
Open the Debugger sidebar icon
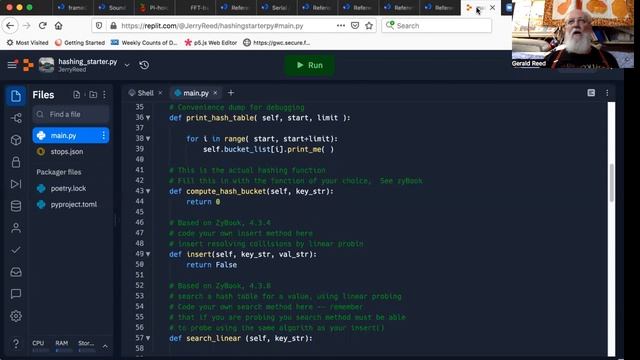tap(16, 184)
